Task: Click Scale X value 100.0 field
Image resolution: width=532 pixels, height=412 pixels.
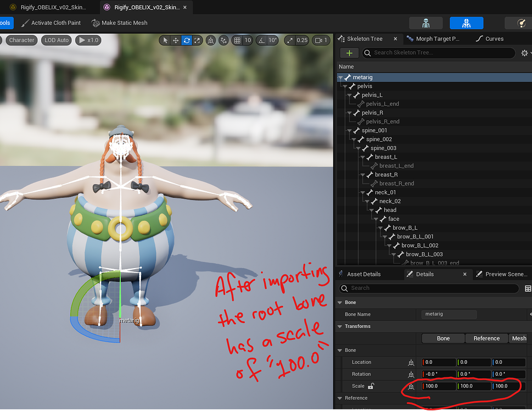Action: (x=439, y=386)
